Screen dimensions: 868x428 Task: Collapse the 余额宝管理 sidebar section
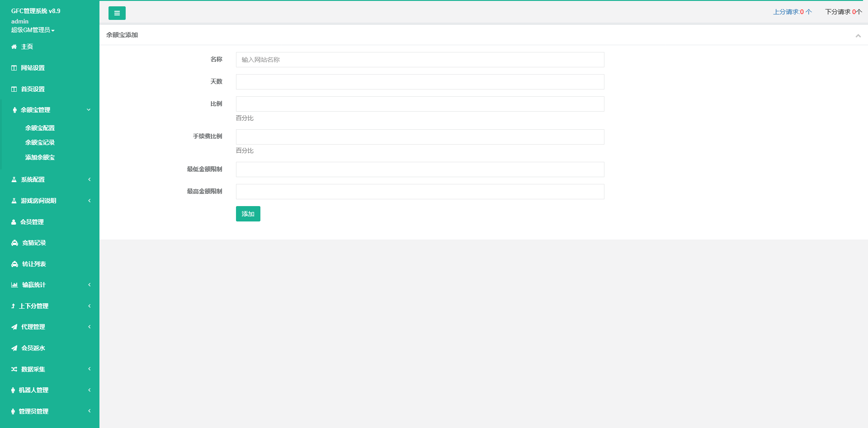[x=89, y=110]
